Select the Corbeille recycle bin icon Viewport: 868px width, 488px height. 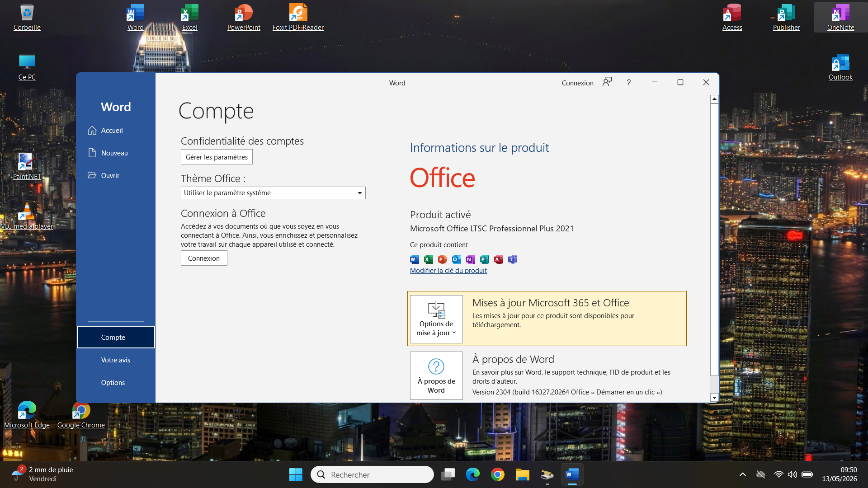coord(27,18)
